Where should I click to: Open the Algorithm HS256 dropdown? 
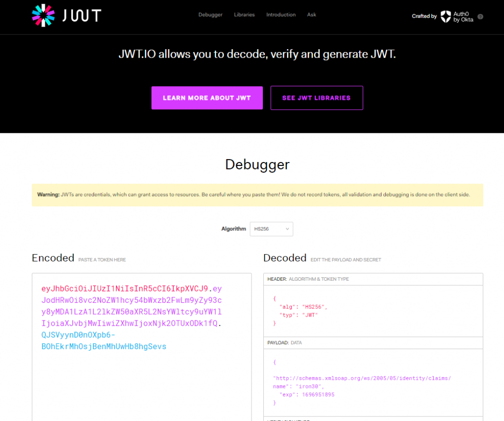pos(271,229)
